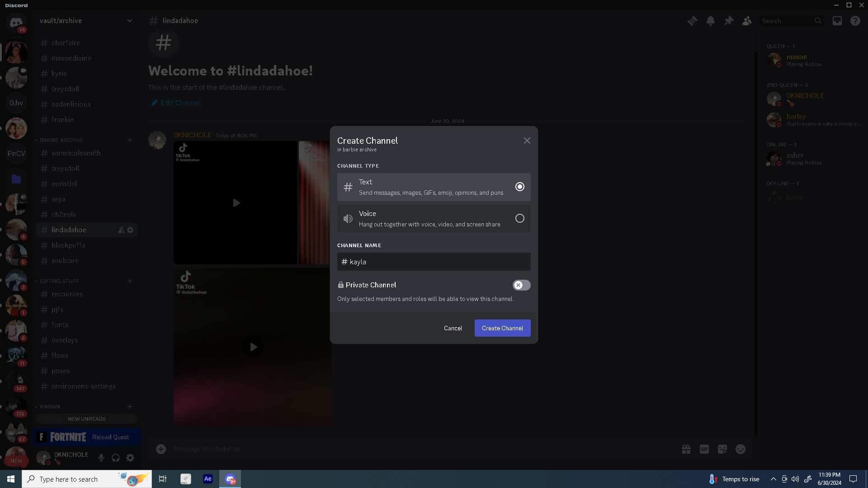The width and height of the screenshot is (868, 488).
Task: Open the Help icon
Action: [x=855, y=21]
